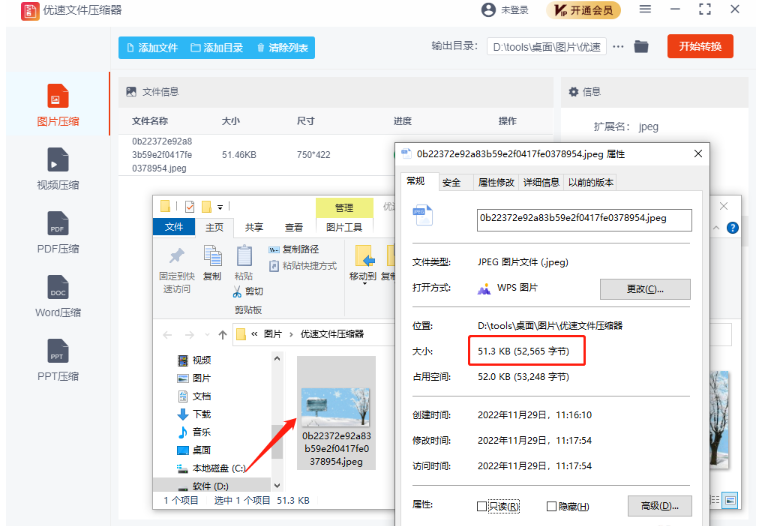Toggle 隐藏(H) checkbox
The height and width of the screenshot is (526, 764).
tap(552, 507)
